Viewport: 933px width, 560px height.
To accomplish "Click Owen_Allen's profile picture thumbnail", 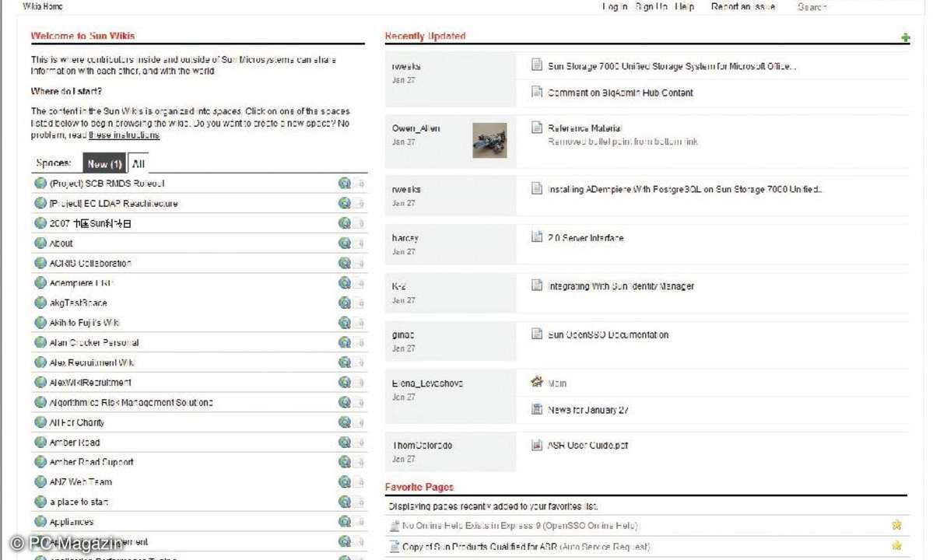I will click(x=489, y=140).
